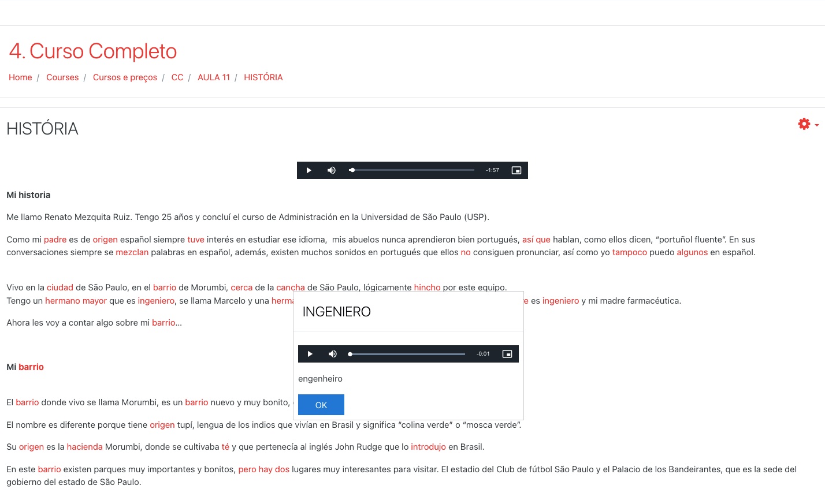Click the glossary word 'padre'
Viewport: 825px width, 504px height.
[55, 240]
